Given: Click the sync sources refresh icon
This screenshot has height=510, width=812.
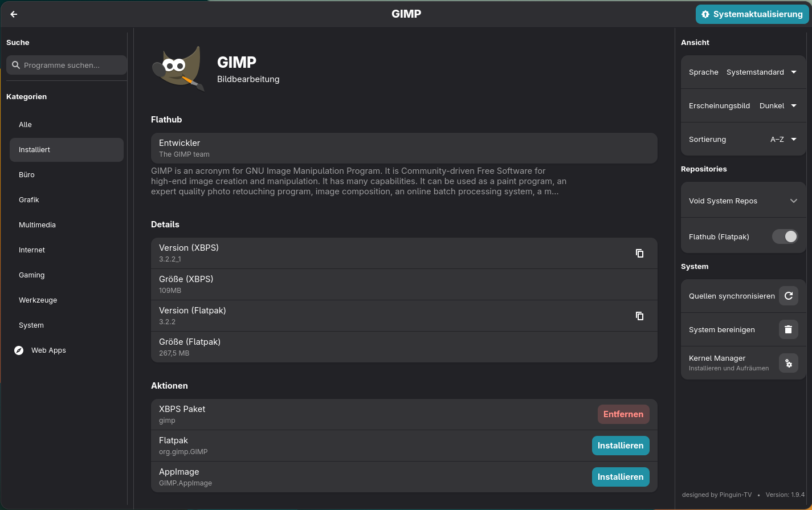Looking at the screenshot, I should tap(789, 296).
